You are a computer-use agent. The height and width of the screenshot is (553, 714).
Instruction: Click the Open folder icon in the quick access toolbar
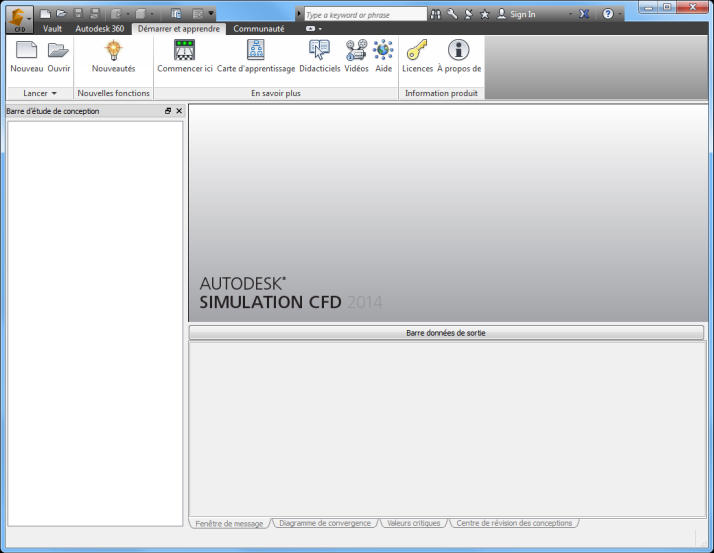(x=61, y=14)
